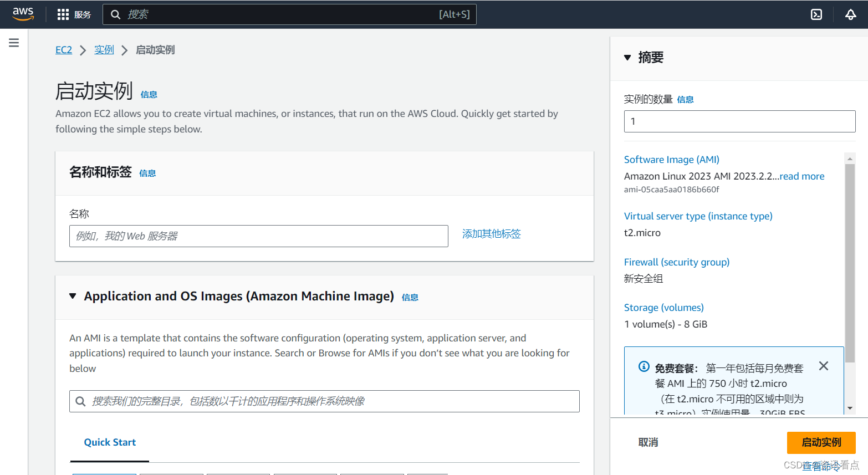Screen dimensions: 868x475
Task: Click the search magnifier icon in top bar
Action: point(115,14)
